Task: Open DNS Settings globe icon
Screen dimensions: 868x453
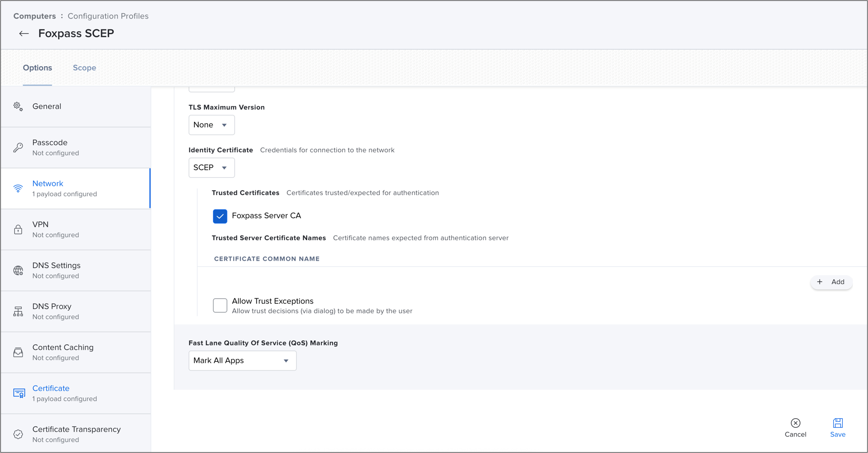Action: click(18, 271)
